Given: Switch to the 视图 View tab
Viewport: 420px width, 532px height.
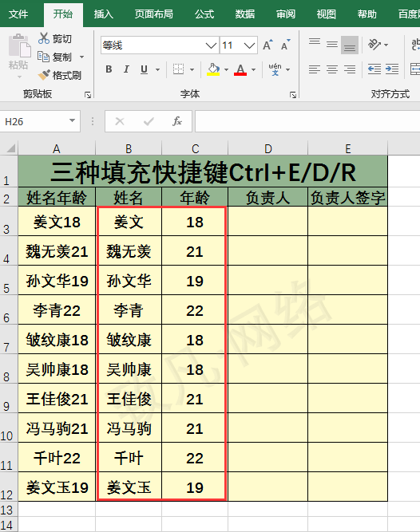Looking at the screenshot, I should coord(327,14).
